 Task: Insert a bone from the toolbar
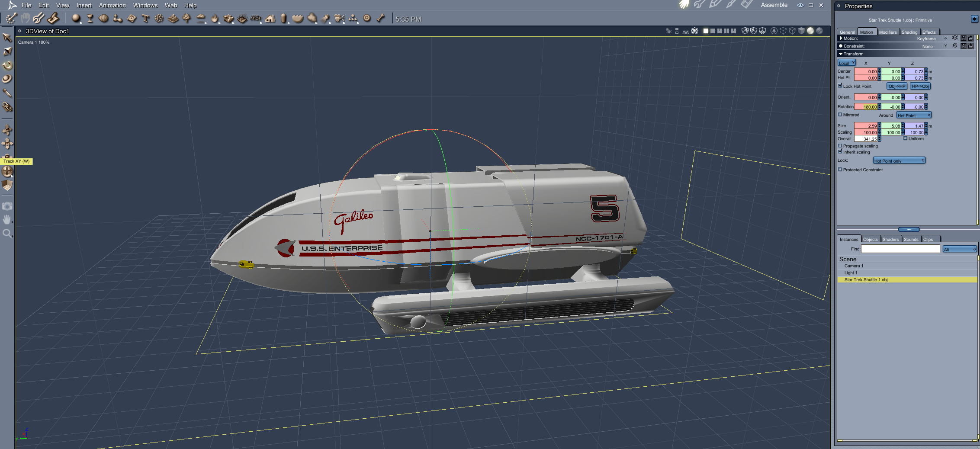click(x=381, y=18)
